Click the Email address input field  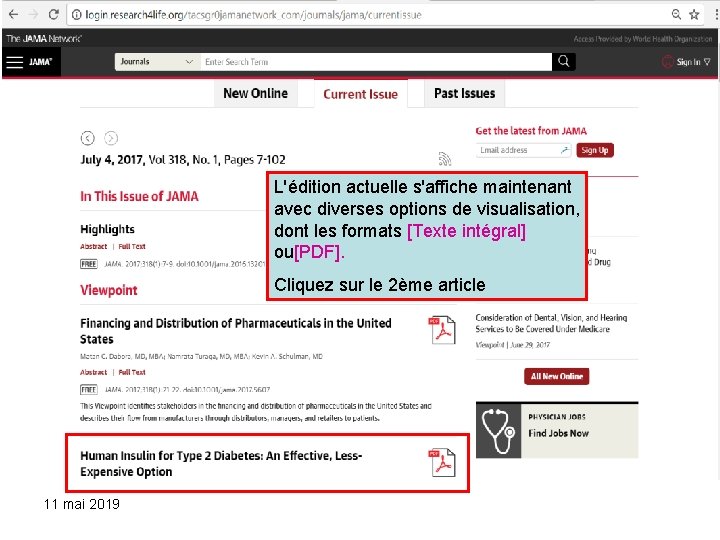(x=523, y=150)
